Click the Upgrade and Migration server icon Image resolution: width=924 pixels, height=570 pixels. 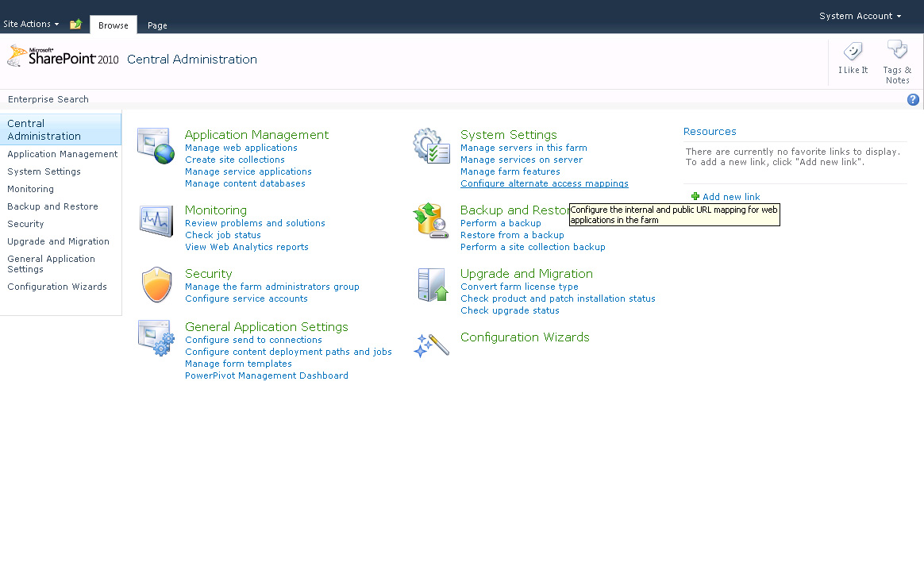(432, 285)
